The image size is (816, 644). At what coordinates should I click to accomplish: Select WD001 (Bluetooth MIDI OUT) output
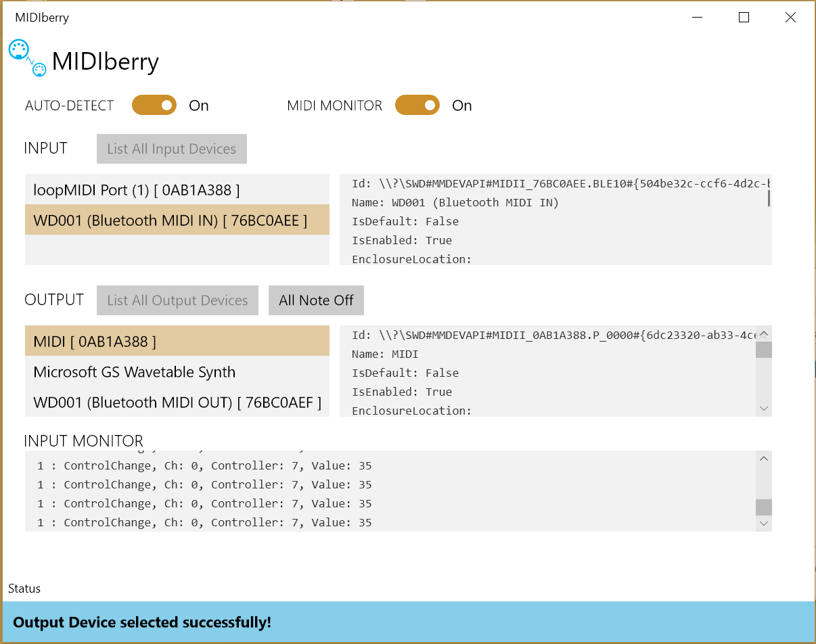177,402
